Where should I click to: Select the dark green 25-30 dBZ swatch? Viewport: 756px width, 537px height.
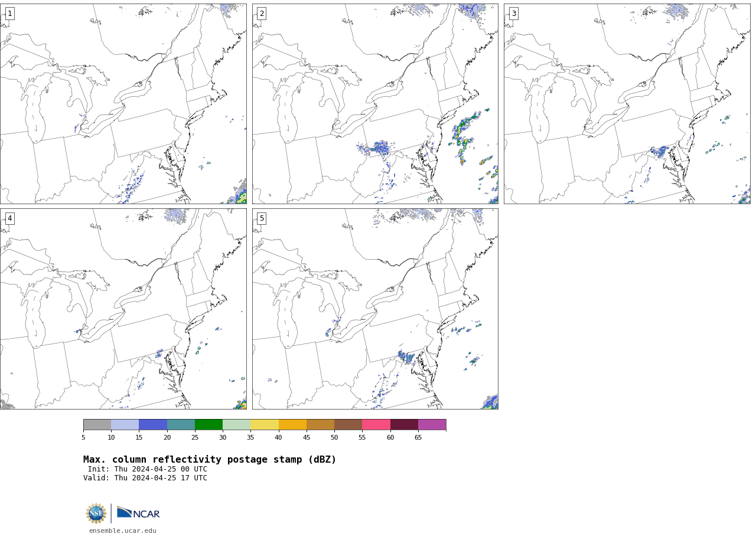pos(208,425)
